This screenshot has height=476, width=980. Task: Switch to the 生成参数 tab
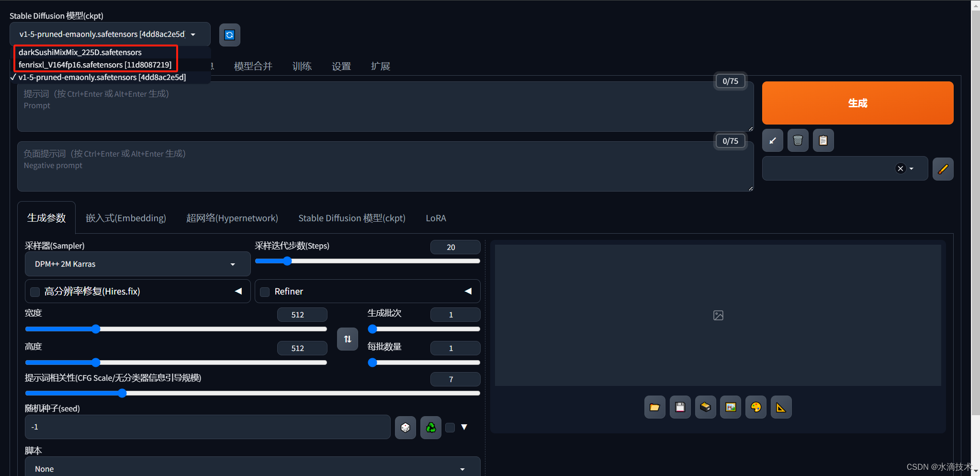click(x=46, y=218)
